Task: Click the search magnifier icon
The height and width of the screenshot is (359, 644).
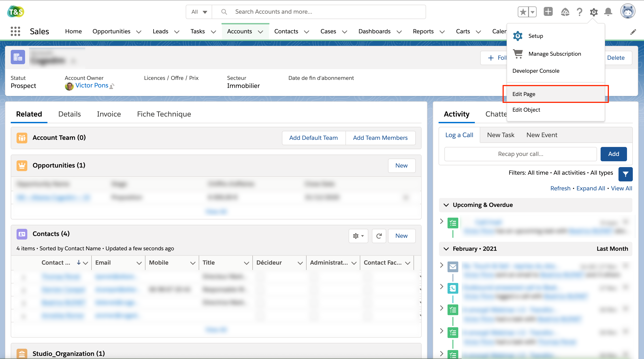Action: (x=224, y=12)
